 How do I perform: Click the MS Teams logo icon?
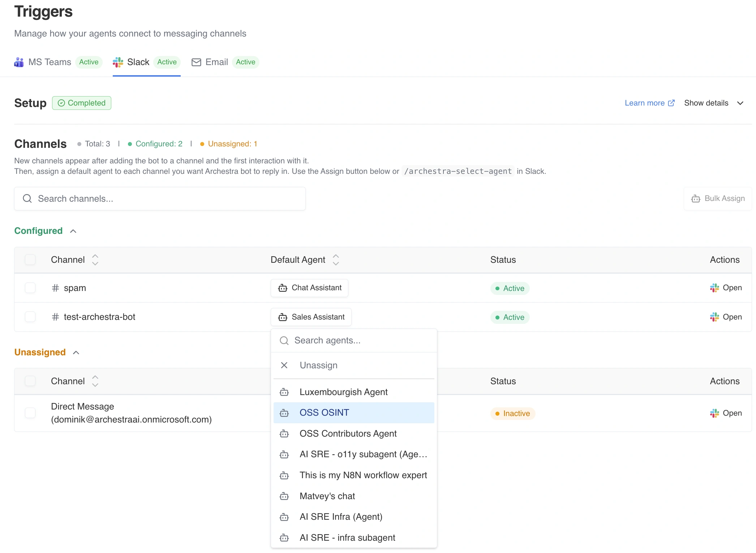tap(19, 62)
